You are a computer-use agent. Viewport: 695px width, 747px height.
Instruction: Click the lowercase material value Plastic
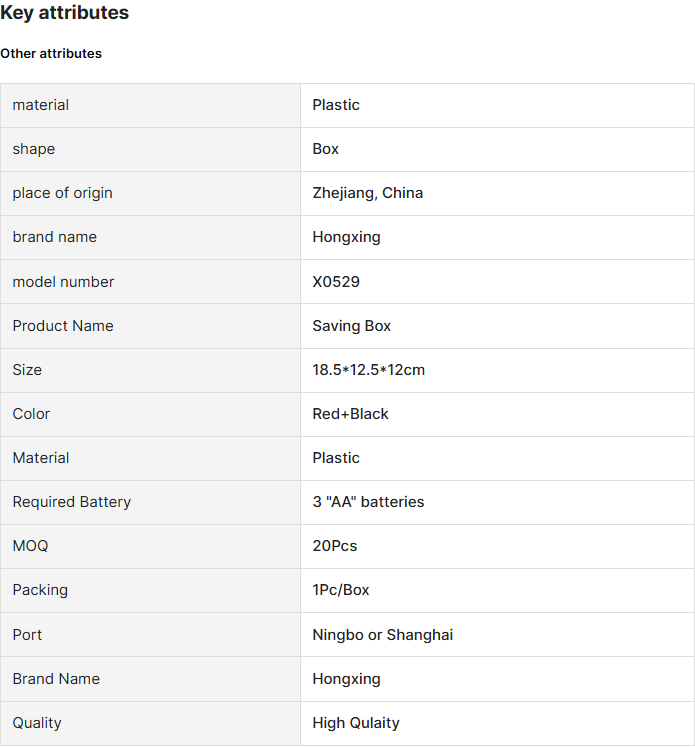[x=336, y=105]
